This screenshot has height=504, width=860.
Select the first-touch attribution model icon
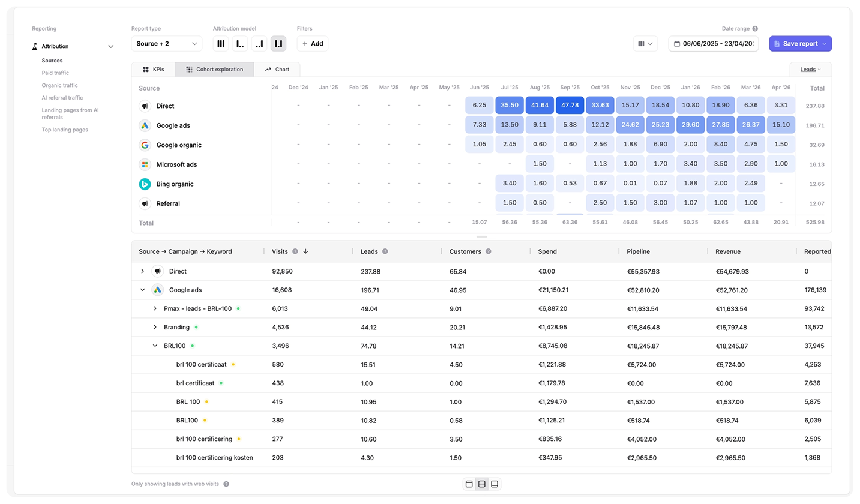point(240,44)
